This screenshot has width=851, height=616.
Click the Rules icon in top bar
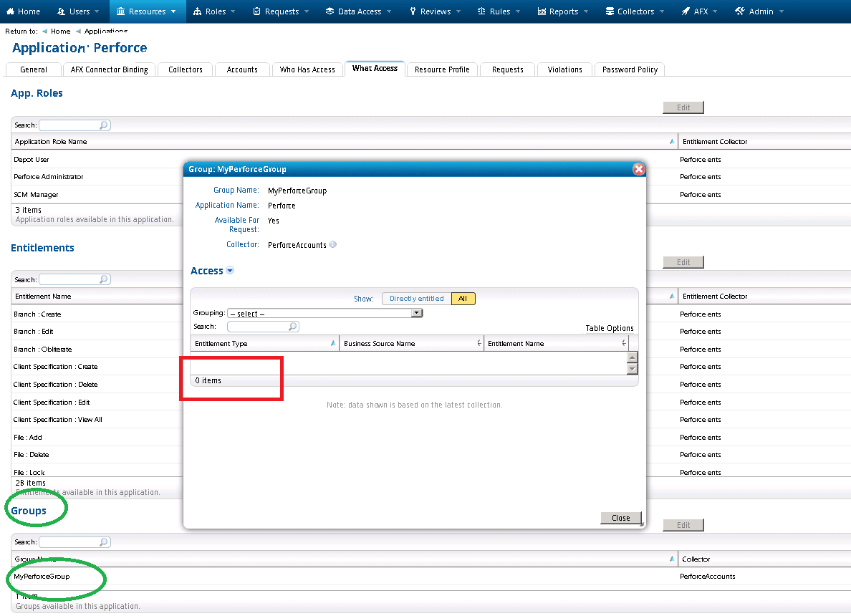coord(481,11)
